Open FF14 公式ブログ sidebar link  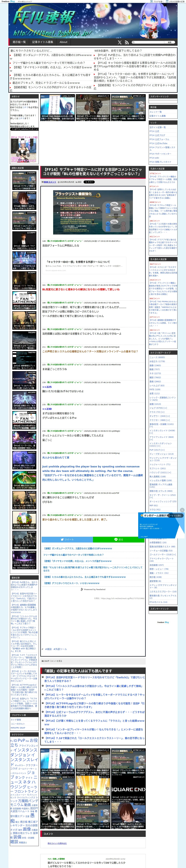tap(157, 135)
